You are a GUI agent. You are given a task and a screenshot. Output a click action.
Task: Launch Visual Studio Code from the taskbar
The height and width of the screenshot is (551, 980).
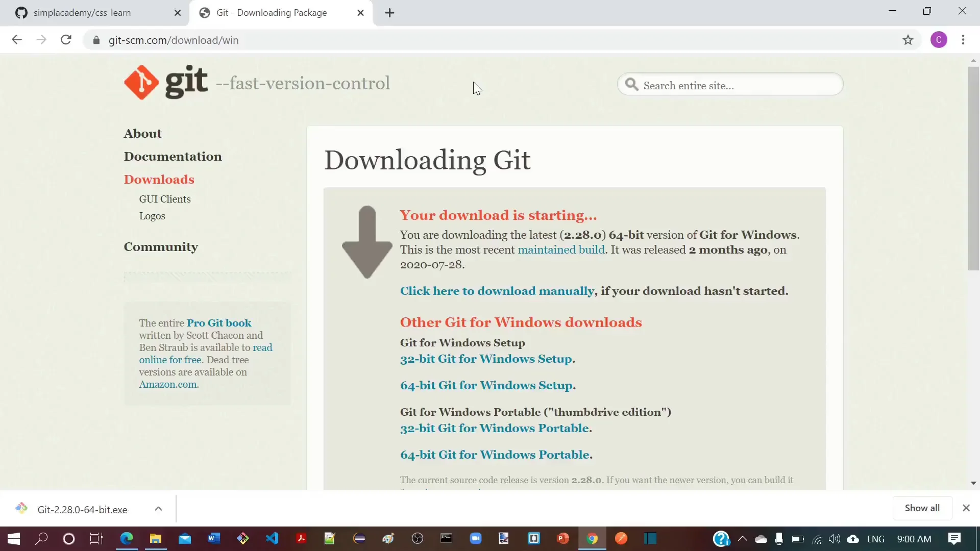pyautogui.click(x=273, y=539)
